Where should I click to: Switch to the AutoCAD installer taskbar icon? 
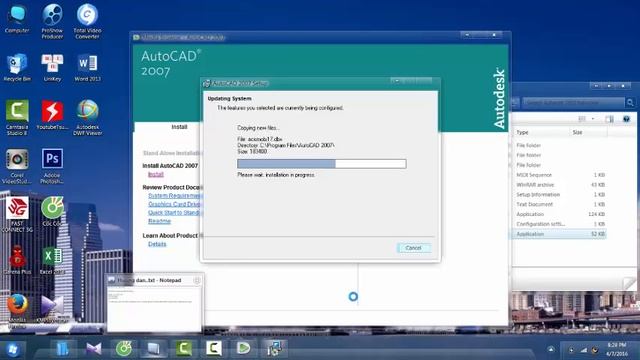tap(274, 349)
